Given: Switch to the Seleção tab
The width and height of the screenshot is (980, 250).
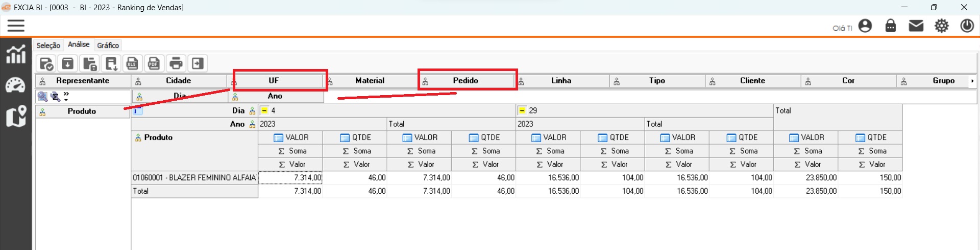Looking at the screenshot, I should click(x=48, y=46).
